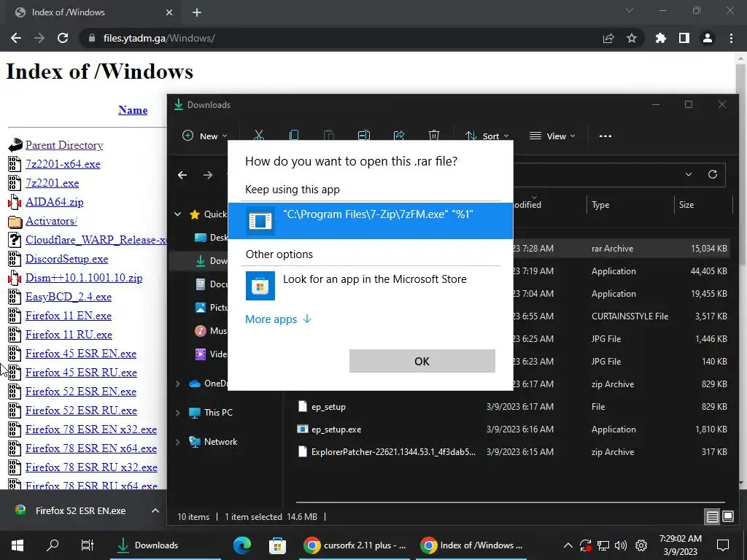Open the Chrome profile avatar

tap(708, 38)
